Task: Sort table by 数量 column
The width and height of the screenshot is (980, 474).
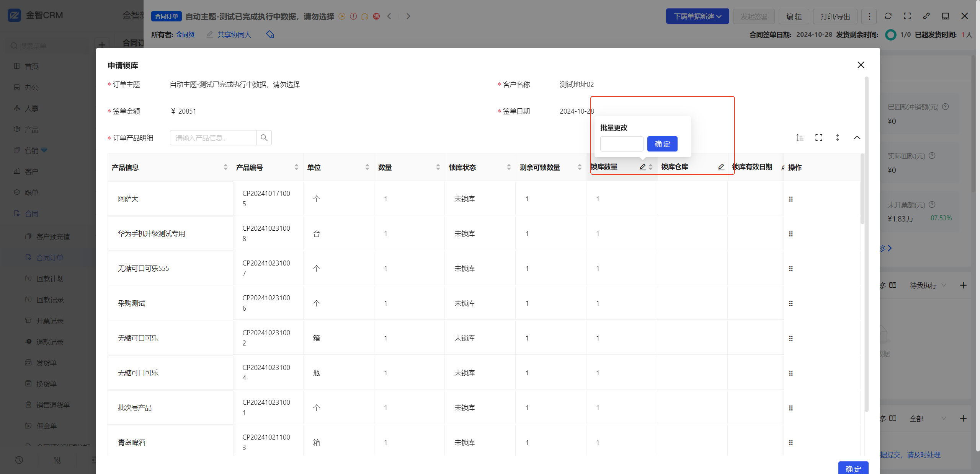Action: point(438,167)
